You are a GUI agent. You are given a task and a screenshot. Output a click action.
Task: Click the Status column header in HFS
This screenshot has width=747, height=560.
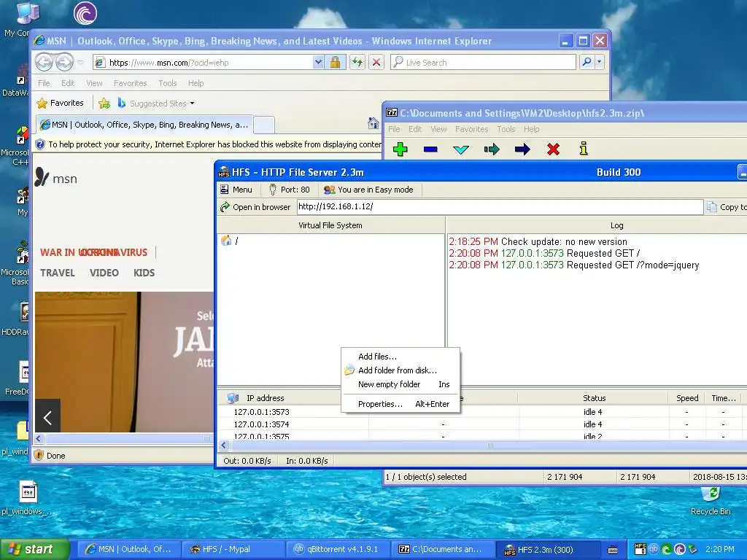[x=594, y=398]
